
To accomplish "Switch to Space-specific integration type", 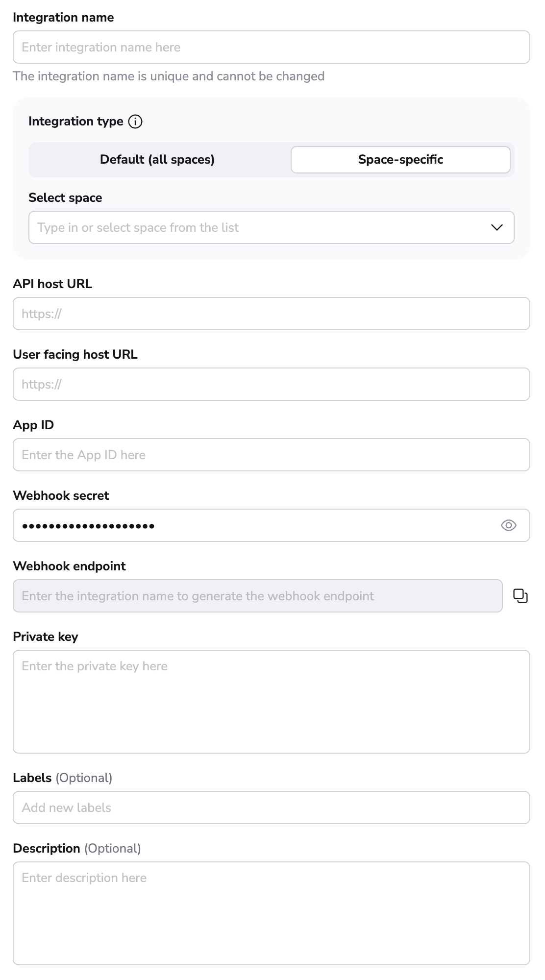I will [x=400, y=160].
